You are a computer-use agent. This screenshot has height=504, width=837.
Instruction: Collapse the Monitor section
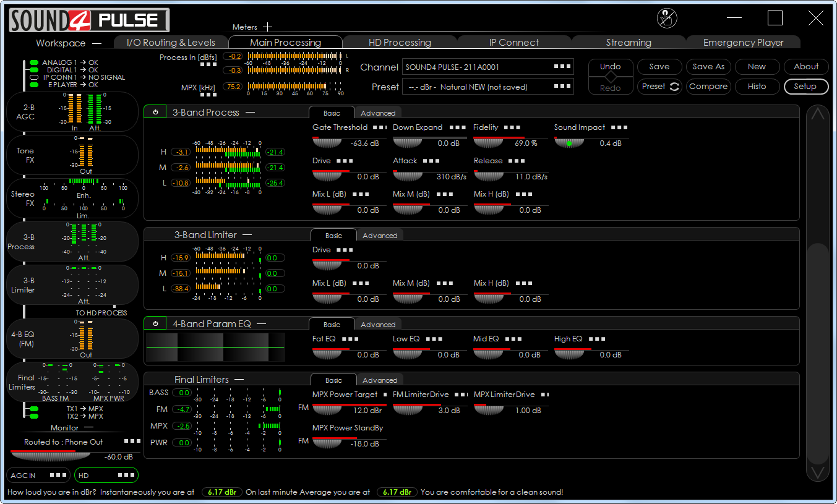point(88,427)
